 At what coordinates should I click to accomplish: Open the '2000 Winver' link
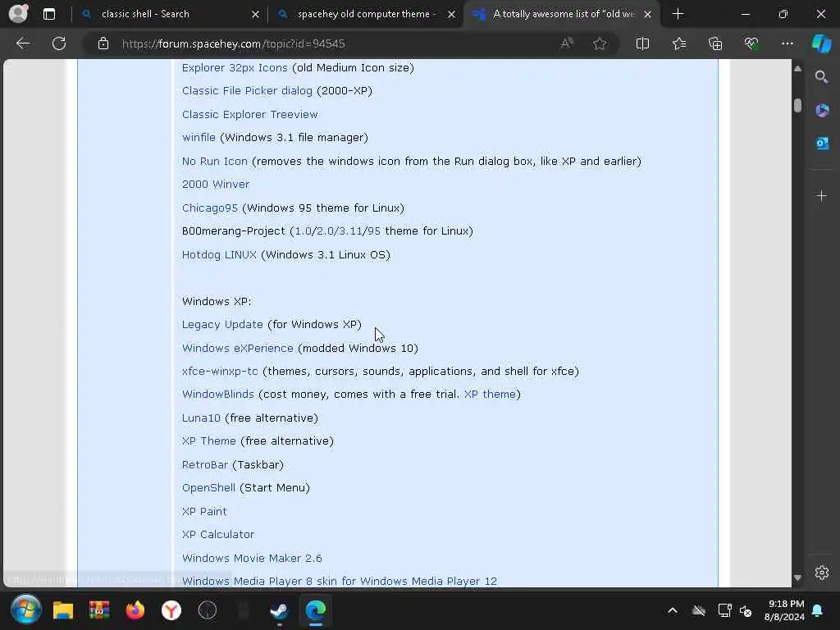pos(216,185)
